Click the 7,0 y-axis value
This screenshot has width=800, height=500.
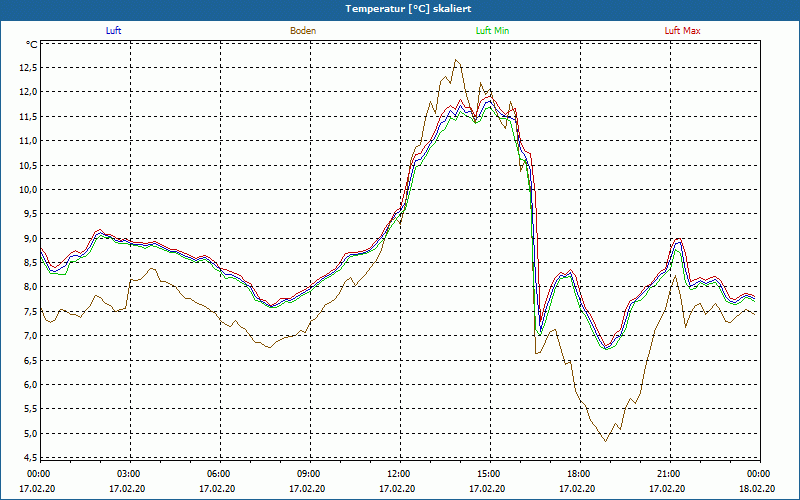[x=29, y=336]
